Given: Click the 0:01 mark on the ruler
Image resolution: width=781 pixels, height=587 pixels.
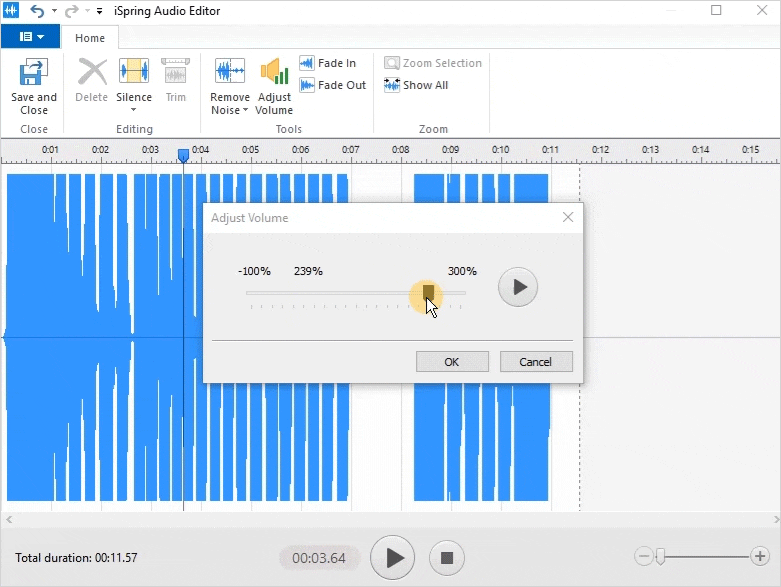Looking at the screenshot, I should click(50, 149).
